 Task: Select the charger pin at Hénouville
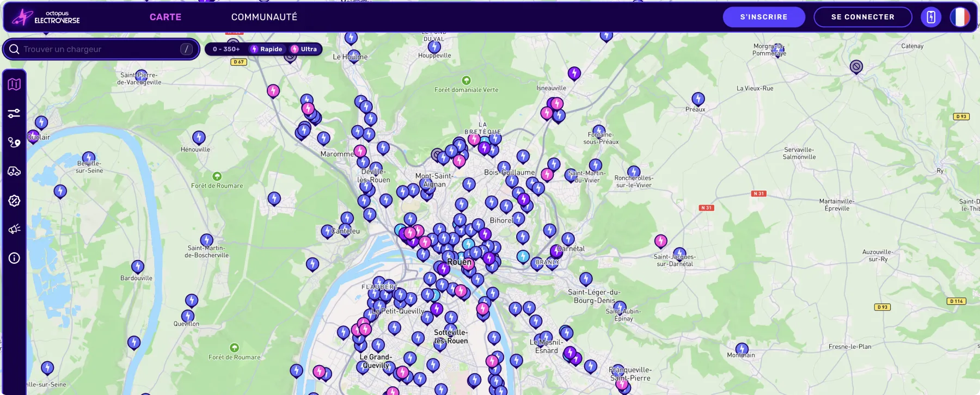coord(199,138)
